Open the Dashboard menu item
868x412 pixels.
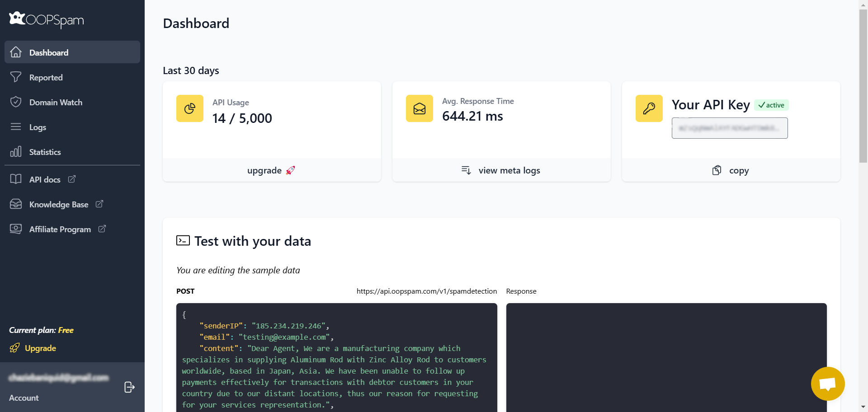tap(72, 52)
